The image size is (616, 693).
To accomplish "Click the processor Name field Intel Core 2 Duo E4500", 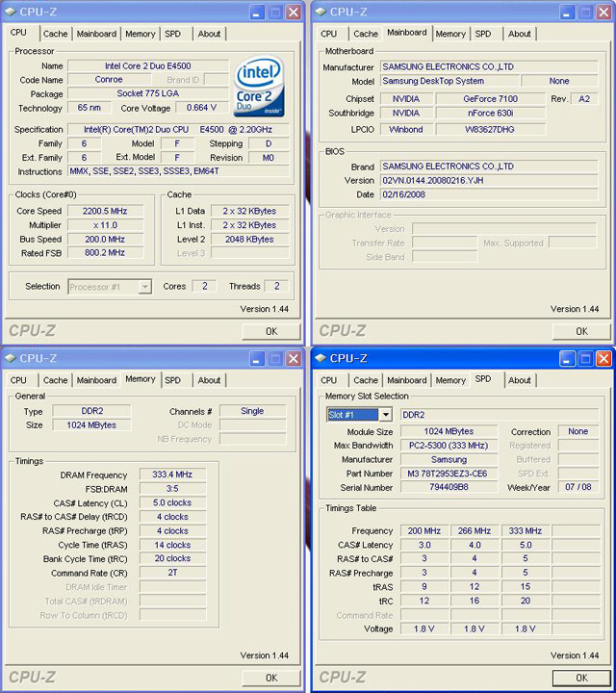I will (x=148, y=65).
